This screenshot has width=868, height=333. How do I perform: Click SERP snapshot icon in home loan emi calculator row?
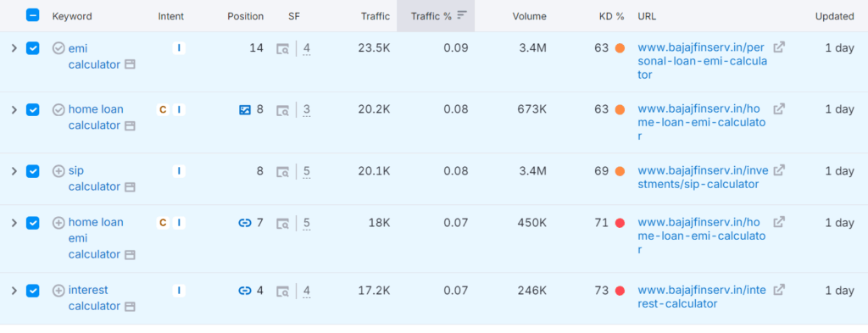(x=282, y=224)
